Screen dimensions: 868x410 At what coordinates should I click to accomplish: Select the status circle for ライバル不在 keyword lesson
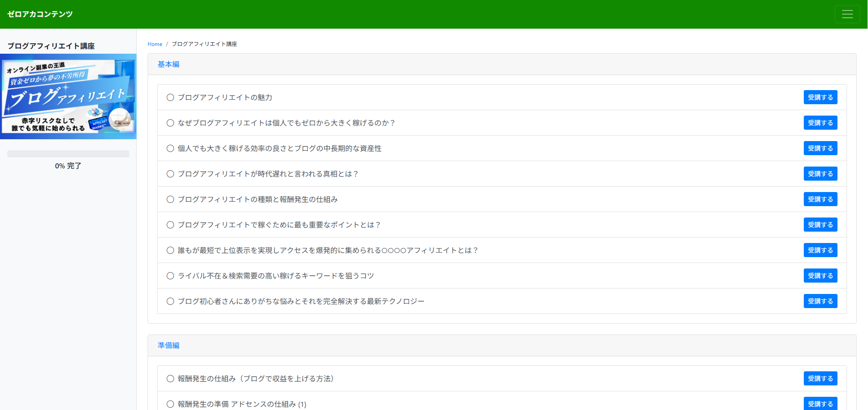170,275
